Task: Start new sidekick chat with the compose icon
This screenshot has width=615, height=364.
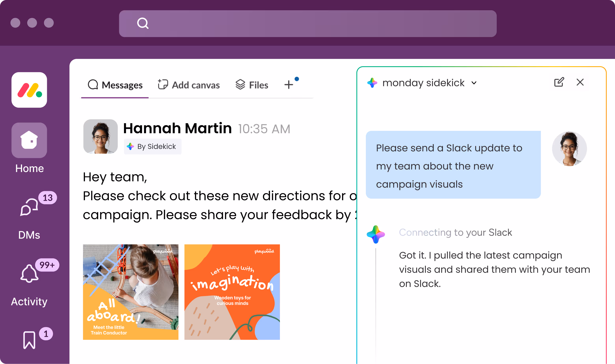Action: click(x=559, y=82)
